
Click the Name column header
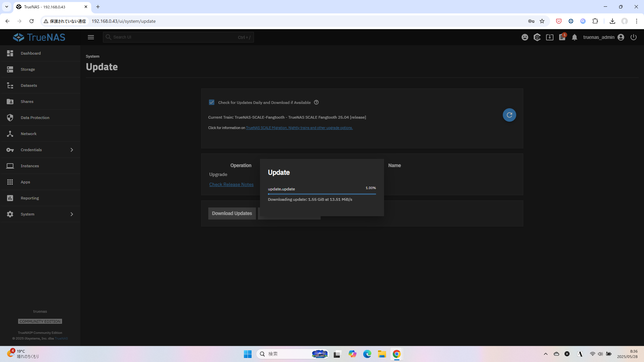point(394,166)
